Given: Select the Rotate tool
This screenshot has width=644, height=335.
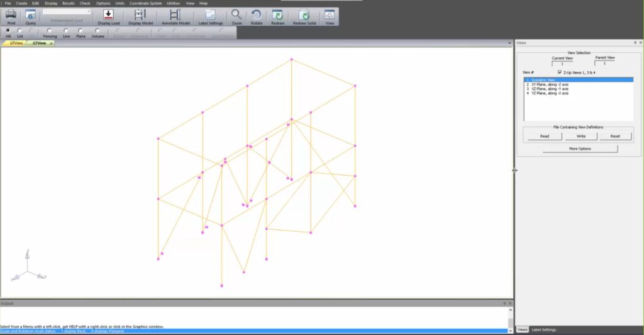Looking at the screenshot, I should click(256, 16).
